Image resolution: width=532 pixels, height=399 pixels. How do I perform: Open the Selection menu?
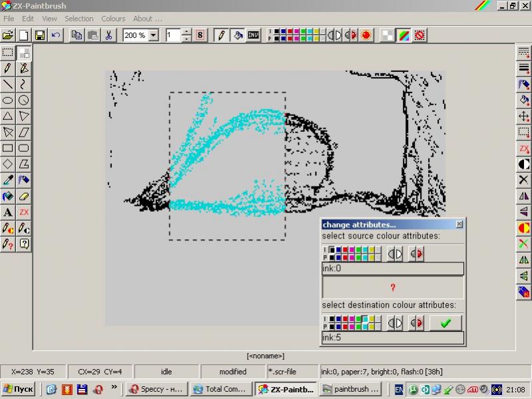[79, 19]
